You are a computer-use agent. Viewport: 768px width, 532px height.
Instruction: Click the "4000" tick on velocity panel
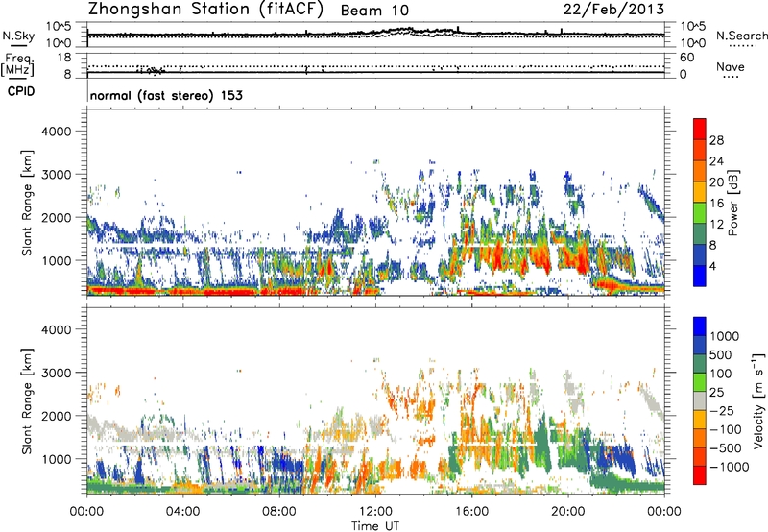coord(56,329)
